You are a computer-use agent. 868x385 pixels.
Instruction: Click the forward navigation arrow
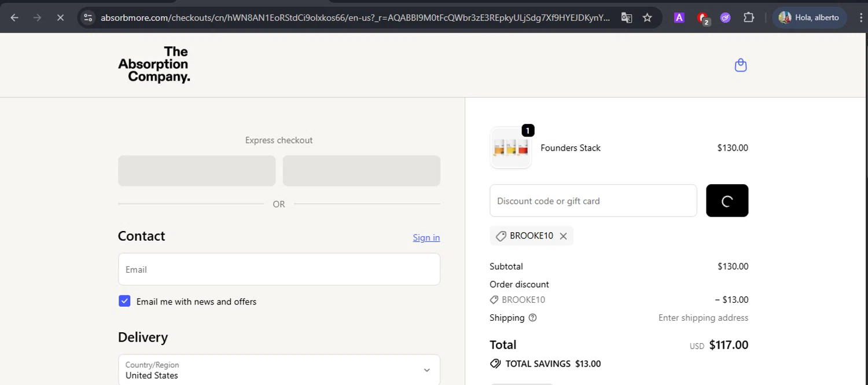coord(37,17)
